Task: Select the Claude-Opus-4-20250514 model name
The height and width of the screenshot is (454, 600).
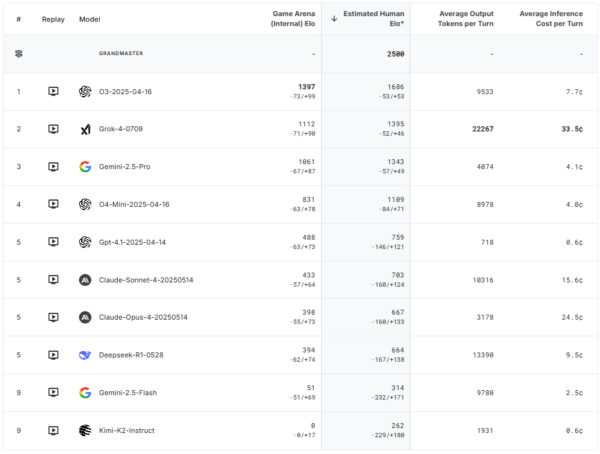Action: click(141, 317)
